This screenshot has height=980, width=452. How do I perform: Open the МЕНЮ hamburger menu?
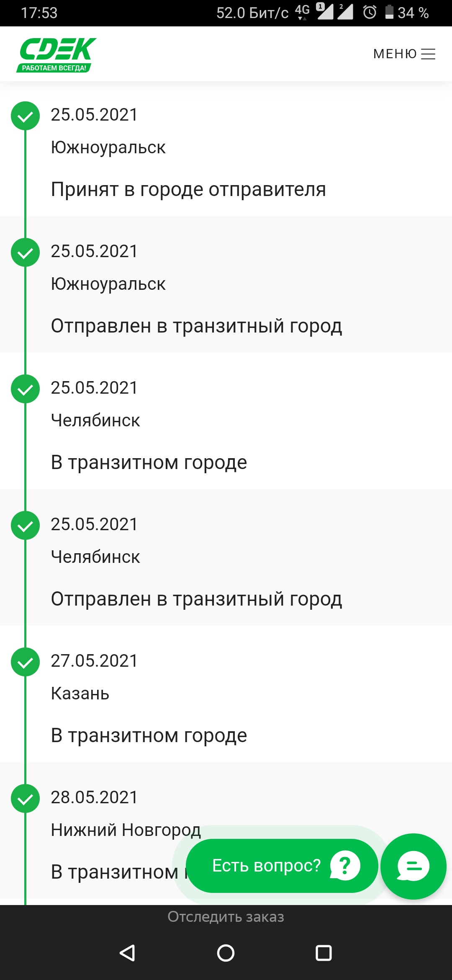(404, 54)
